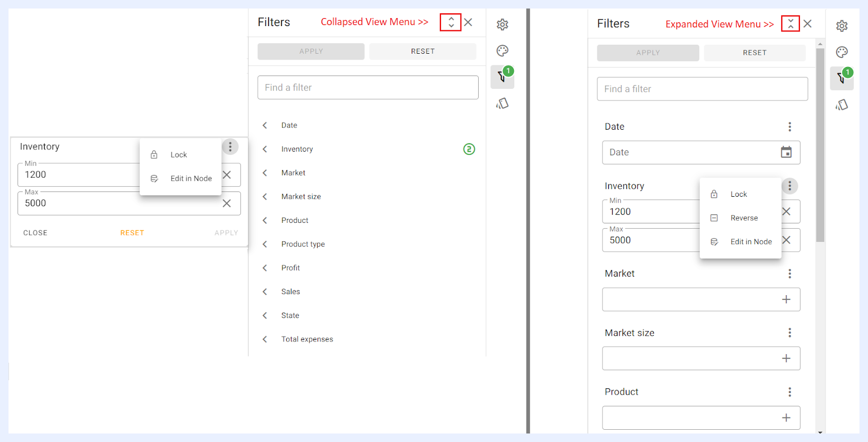Click the palette icon beside the expanded-view panel
This screenshot has width=868, height=442.
[x=842, y=52]
